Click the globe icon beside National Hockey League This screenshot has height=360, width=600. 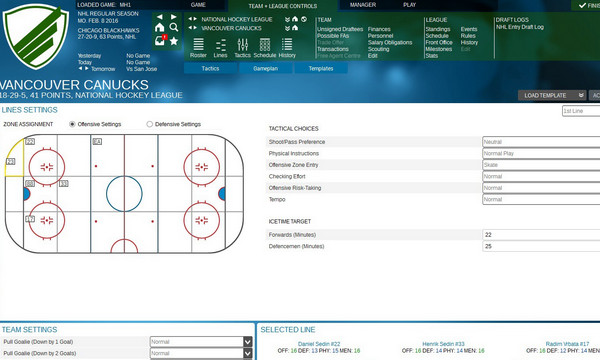point(304,19)
